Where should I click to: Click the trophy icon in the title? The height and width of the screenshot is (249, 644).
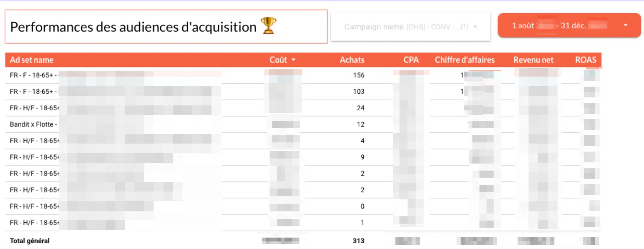pos(268,26)
